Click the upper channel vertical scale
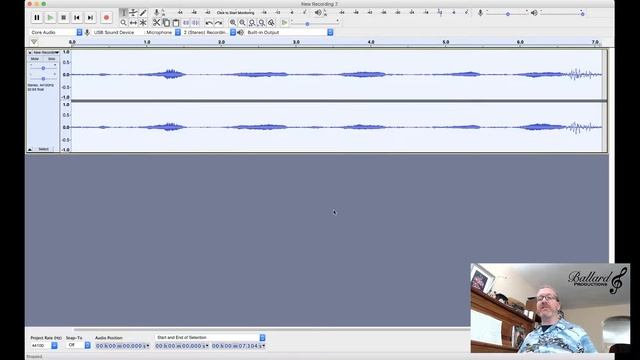Viewport: 640px width, 360px height. pyautogui.click(x=66, y=75)
